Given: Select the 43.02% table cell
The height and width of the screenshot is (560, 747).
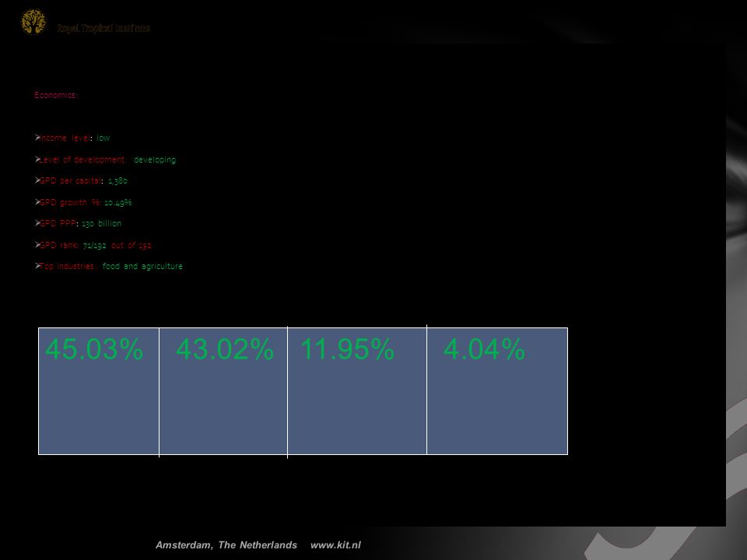Looking at the screenshot, I should point(223,391).
